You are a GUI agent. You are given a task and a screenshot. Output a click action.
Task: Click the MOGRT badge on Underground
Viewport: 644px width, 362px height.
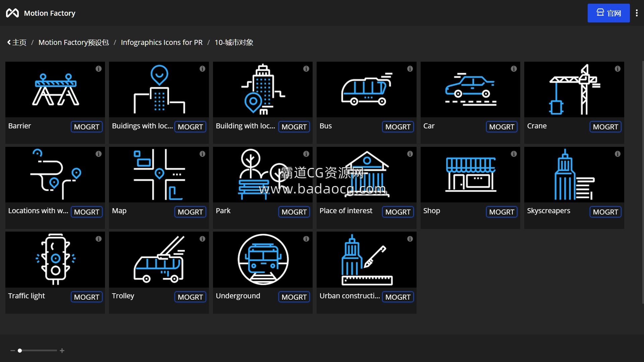tap(294, 297)
